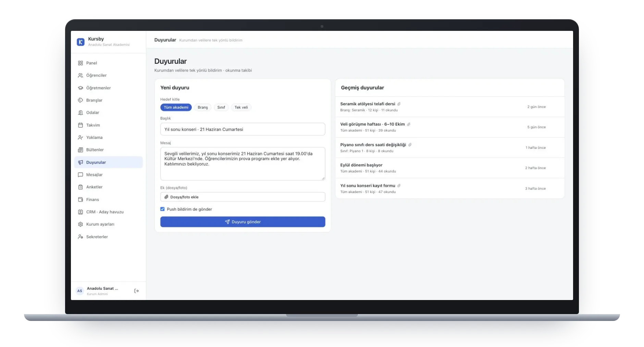
Task: Open the Panel dashboard icon
Action: [80, 63]
